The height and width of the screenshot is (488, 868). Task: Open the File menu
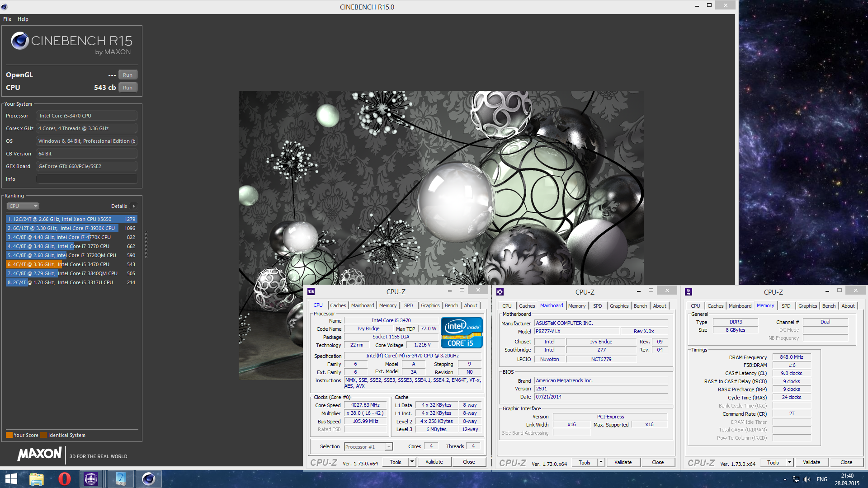(7, 19)
